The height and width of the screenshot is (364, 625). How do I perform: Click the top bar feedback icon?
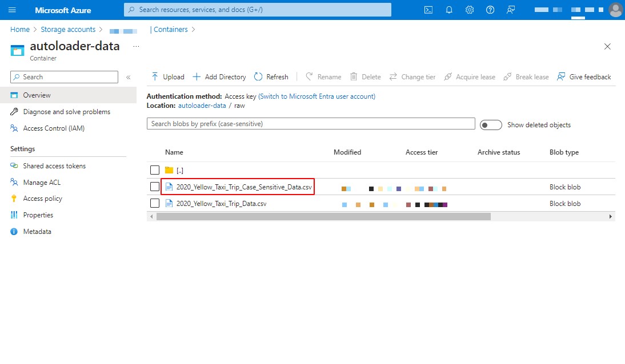click(x=511, y=10)
